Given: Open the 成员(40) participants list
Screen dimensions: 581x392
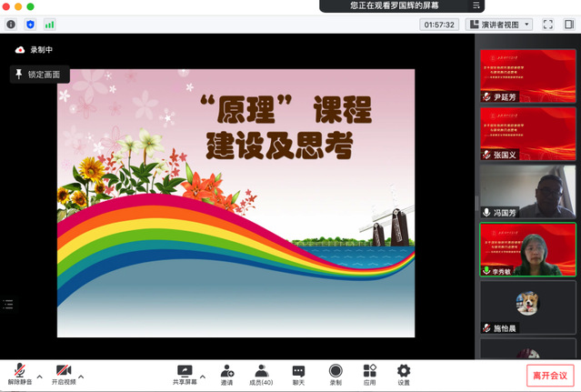Looking at the screenshot, I should [262, 374].
